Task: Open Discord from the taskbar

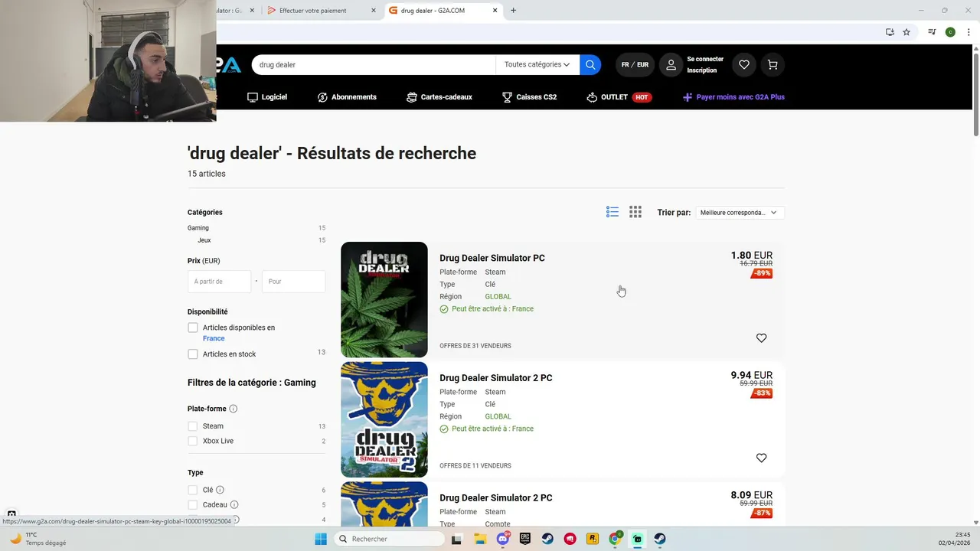Action: click(x=503, y=539)
